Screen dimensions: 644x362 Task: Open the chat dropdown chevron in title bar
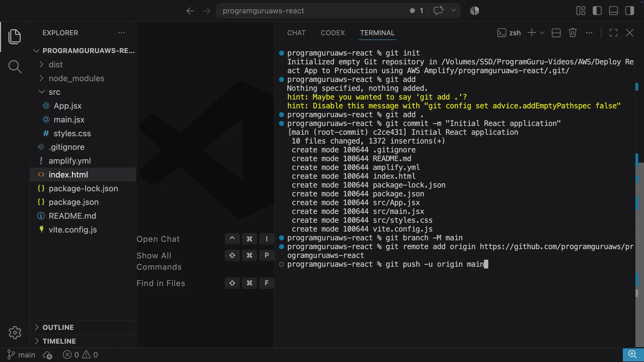pos(454,11)
